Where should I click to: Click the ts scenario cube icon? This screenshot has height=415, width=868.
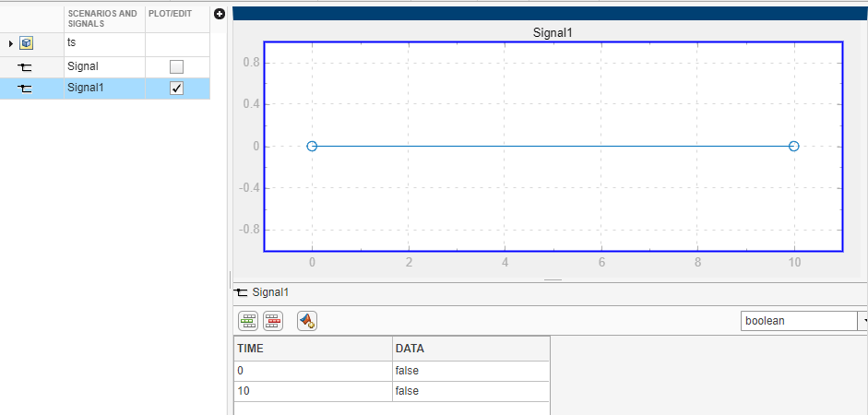(x=26, y=43)
